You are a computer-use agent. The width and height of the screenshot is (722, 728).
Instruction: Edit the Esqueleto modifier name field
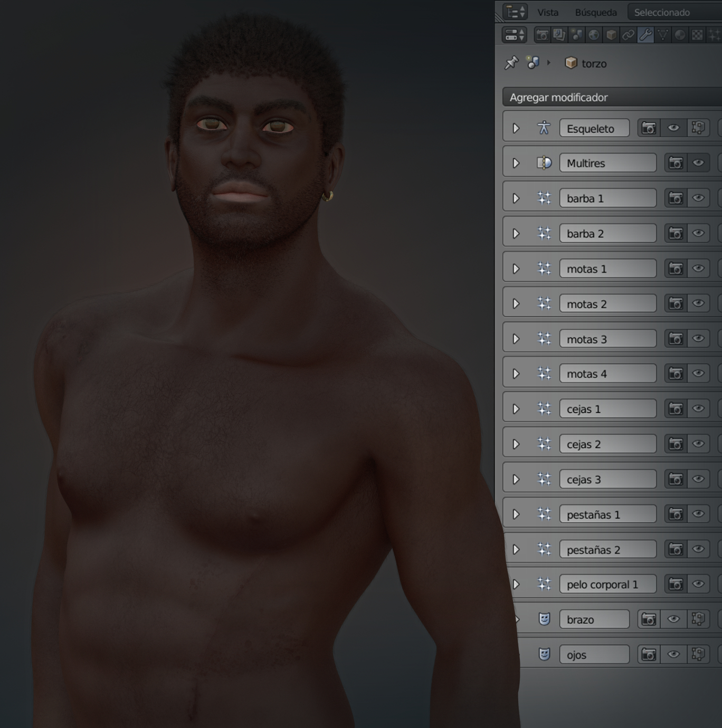(x=594, y=128)
